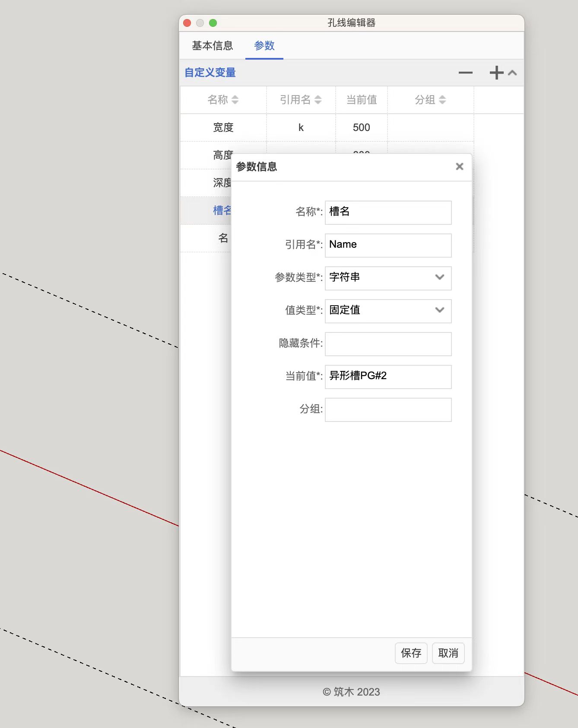The height and width of the screenshot is (728, 578).
Task: Edit the 当前值 field with 异形槽PG#2
Action: click(388, 376)
